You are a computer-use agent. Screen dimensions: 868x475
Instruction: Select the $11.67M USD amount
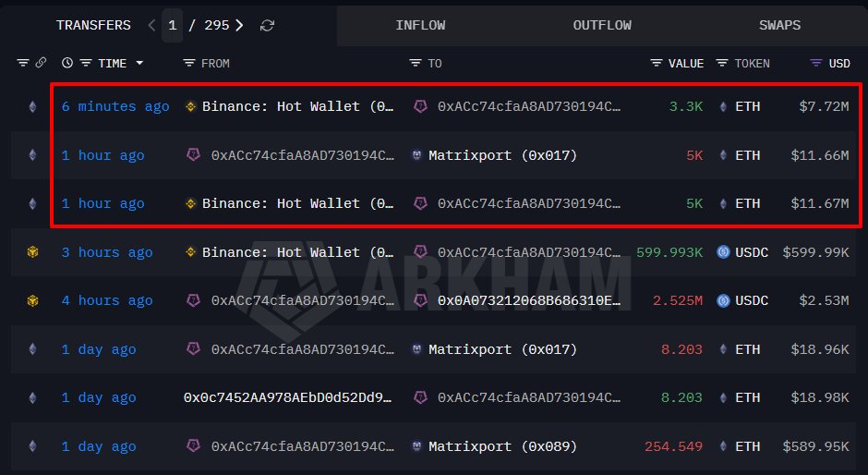(820, 204)
